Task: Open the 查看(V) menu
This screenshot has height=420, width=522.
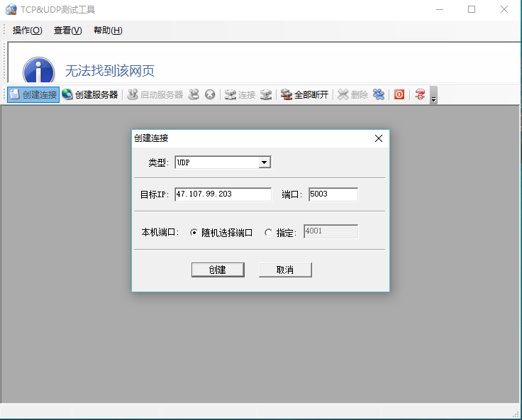Action: pos(68,31)
